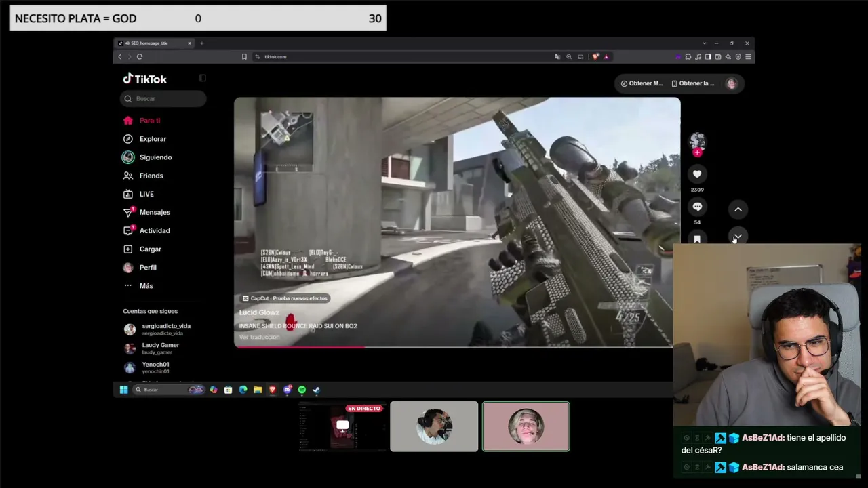Open File Explorer from the taskbar
This screenshot has width=868, height=488.
point(258,390)
